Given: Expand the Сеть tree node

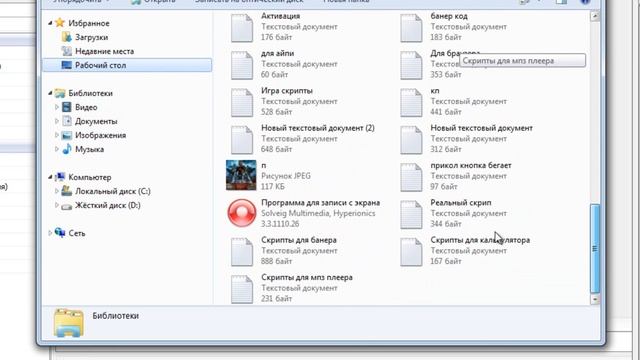Looking at the screenshot, I should [x=50, y=233].
